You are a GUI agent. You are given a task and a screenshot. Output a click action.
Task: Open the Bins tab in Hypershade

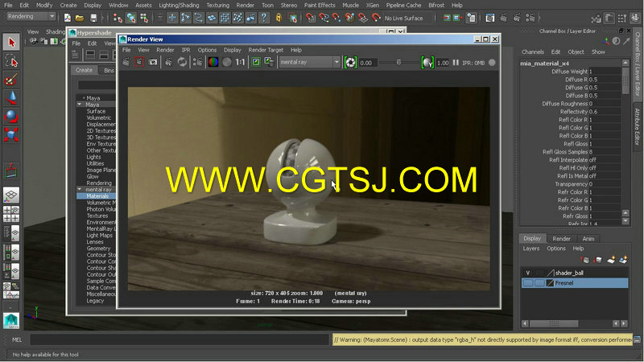109,70
